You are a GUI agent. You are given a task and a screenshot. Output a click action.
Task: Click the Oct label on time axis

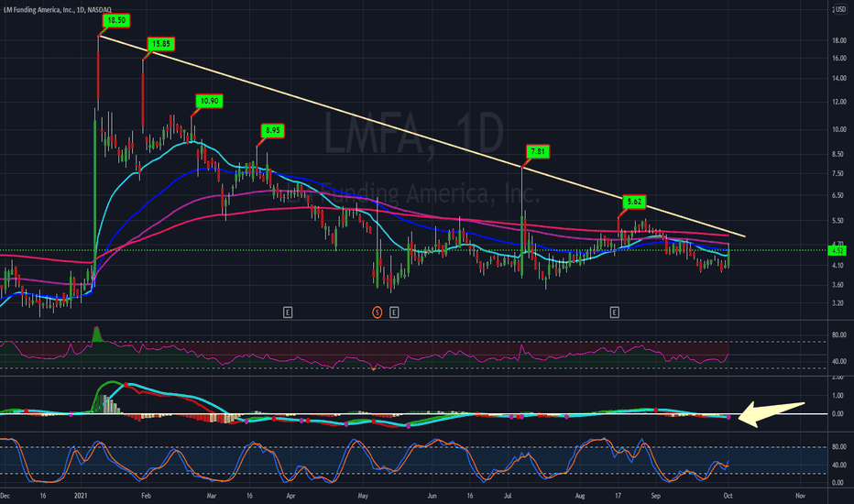coord(728,496)
